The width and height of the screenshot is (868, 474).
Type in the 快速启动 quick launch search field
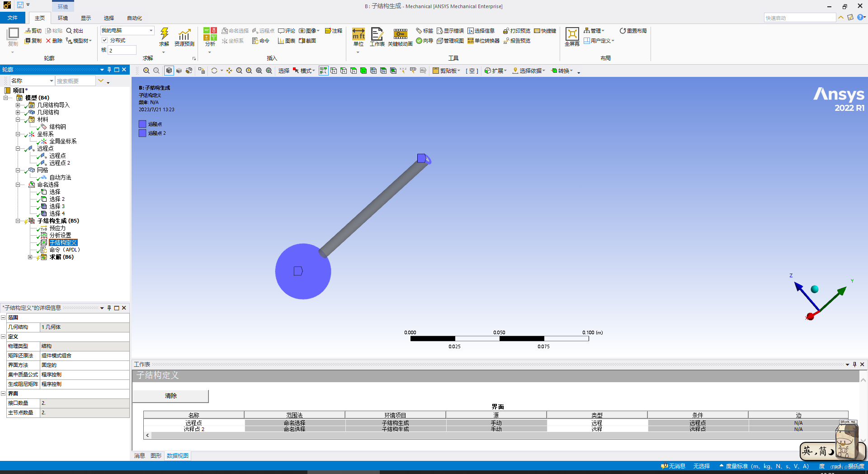pyautogui.click(x=799, y=17)
